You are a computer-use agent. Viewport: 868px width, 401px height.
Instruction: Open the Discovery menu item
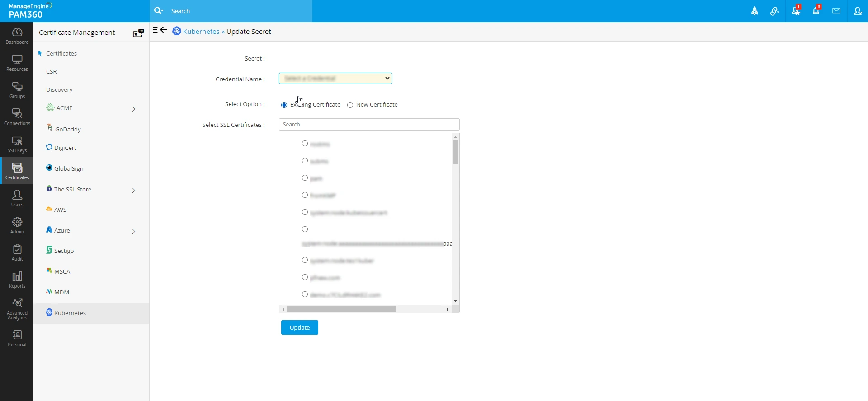click(59, 90)
